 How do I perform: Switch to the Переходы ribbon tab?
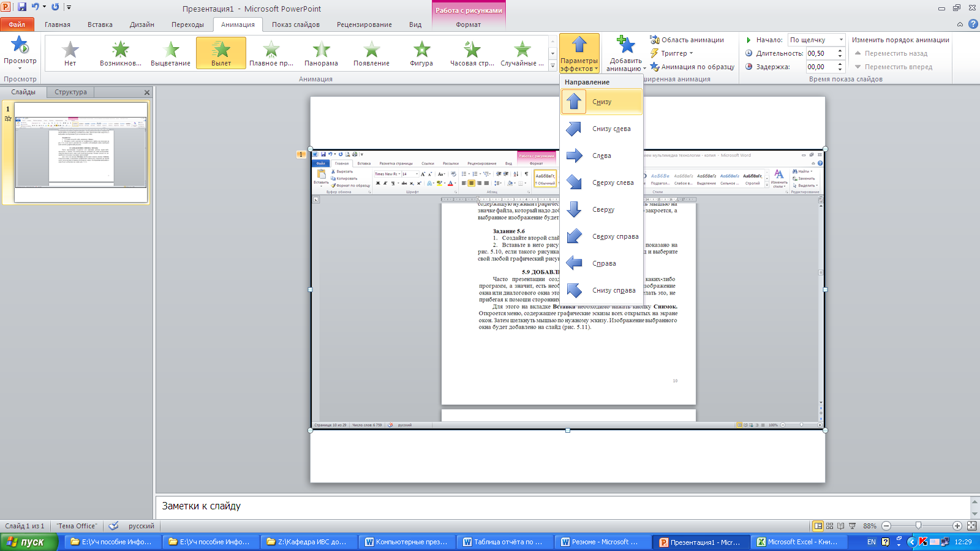pyautogui.click(x=187, y=24)
